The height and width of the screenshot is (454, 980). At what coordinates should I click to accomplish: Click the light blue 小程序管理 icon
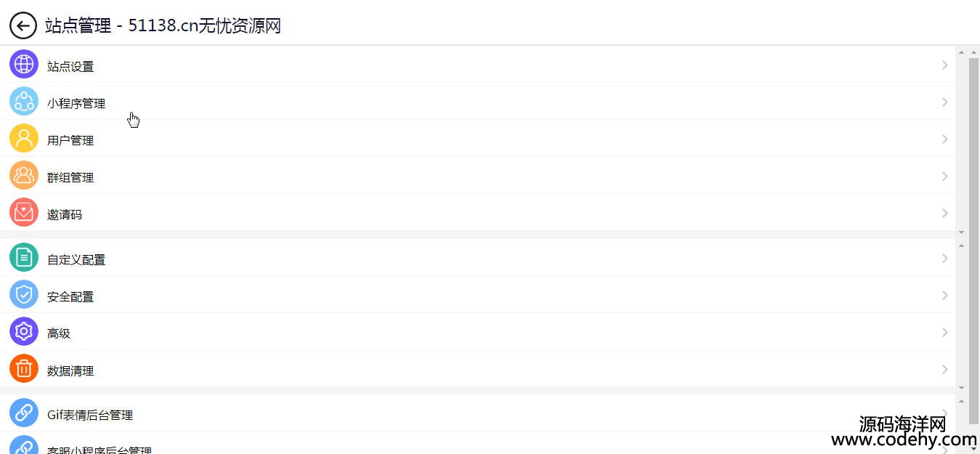(x=24, y=101)
